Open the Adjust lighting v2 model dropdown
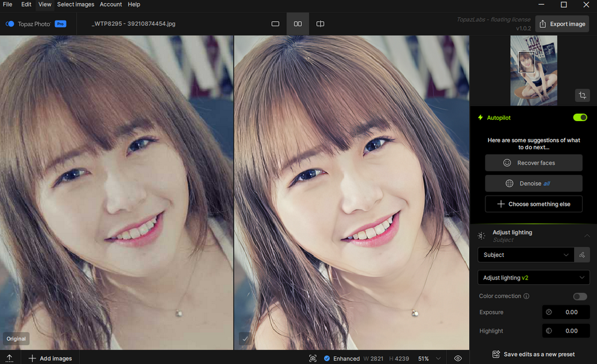Screen dimensions: 597x364 point(533,278)
